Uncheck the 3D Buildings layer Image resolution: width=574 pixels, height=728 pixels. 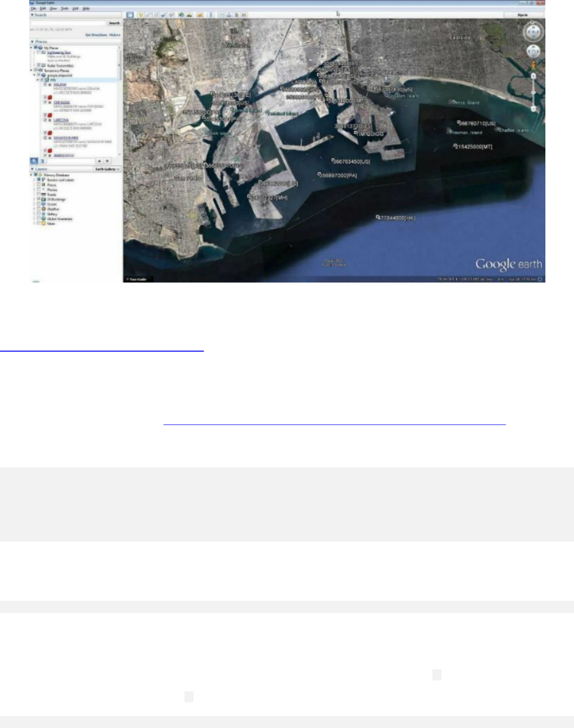click(39, 199)
